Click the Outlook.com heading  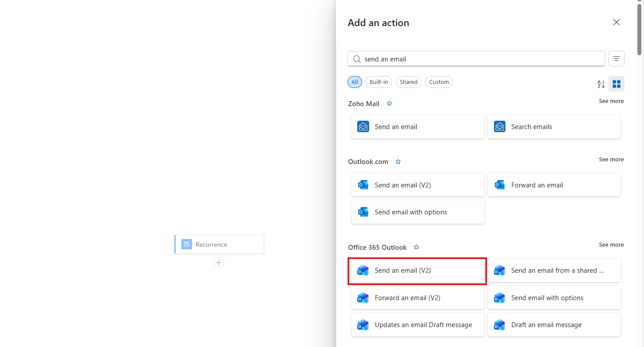click(x=368, y=162)
